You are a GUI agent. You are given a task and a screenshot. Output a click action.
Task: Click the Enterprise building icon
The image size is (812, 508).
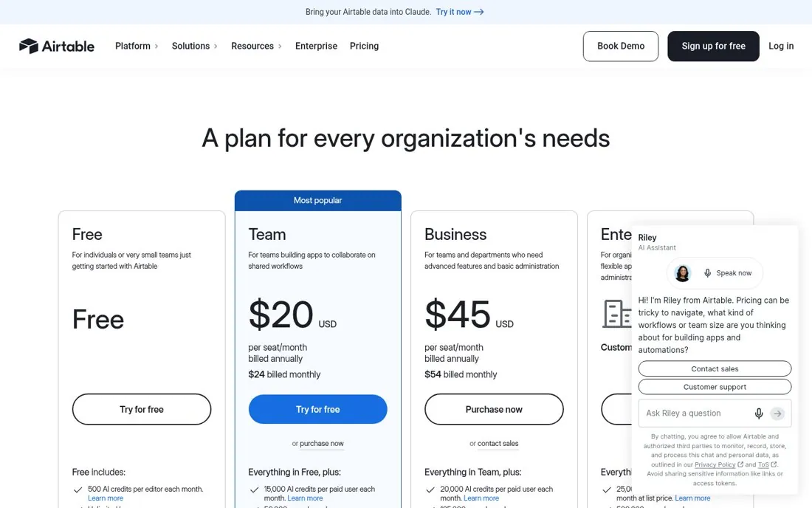pyautogui.click(x=617, y=314)
